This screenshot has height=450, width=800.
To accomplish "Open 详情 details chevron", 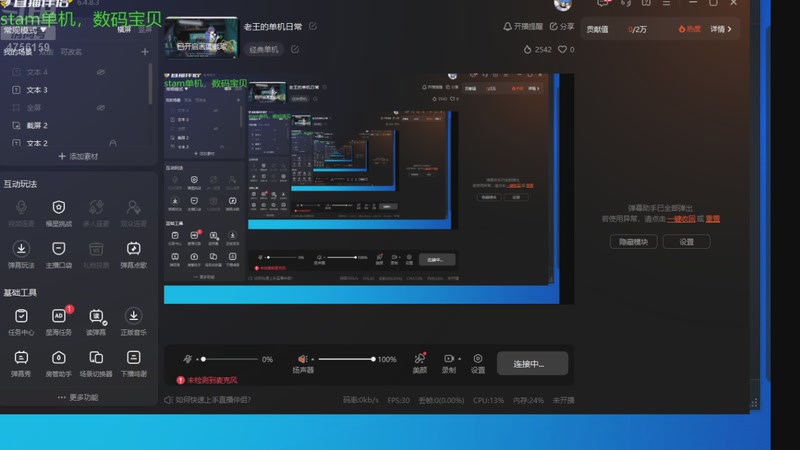I will (x=720, y=29).
